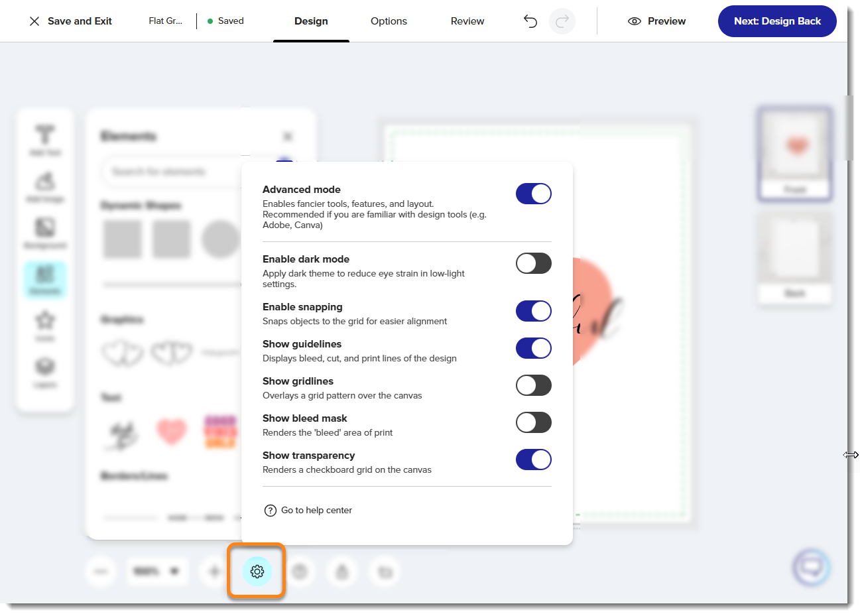Click the chat support bubble icon

pos(811,568)
